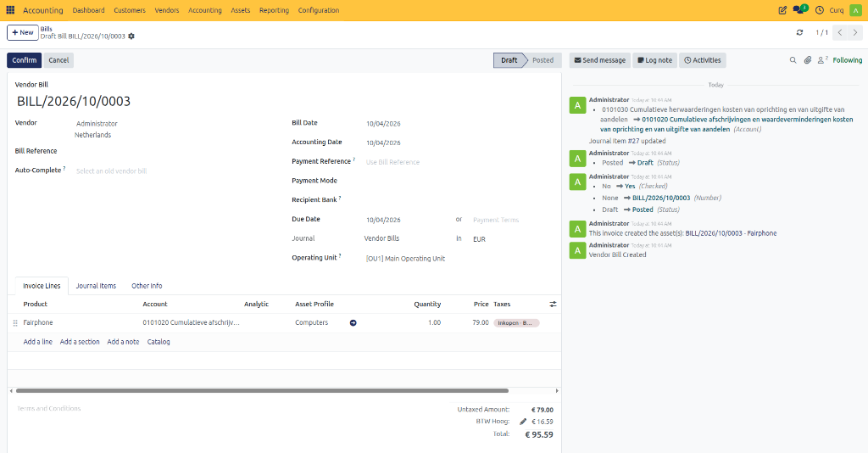
Task: Go to previous record arrow
Action: (840, 33)
